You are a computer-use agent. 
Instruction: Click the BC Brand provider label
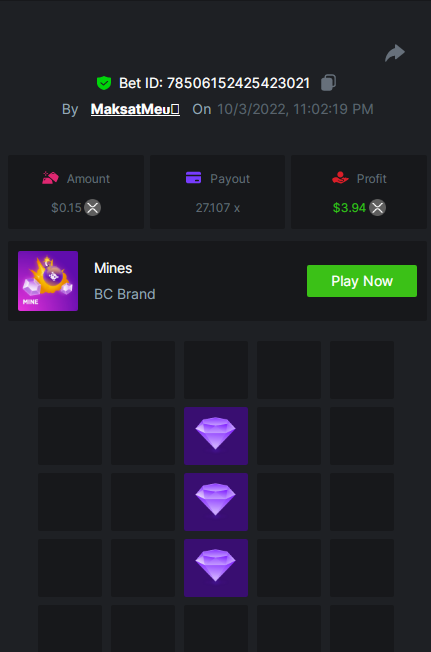tap(125, 294)
